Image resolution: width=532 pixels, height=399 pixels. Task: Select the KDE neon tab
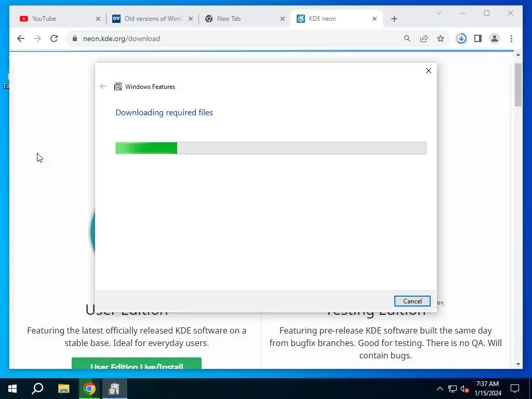click(x=336, y=19)
